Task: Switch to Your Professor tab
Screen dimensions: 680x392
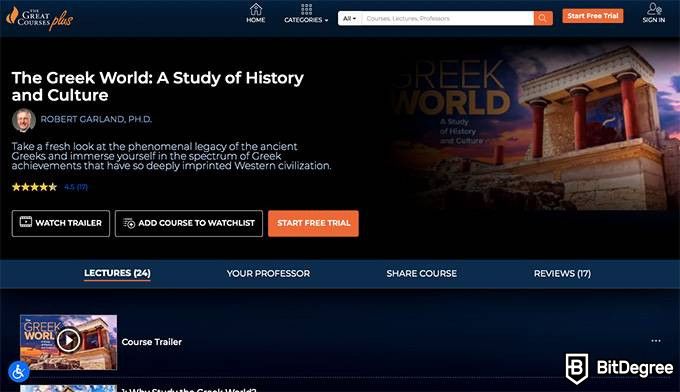Action: (x=268, y=274)
